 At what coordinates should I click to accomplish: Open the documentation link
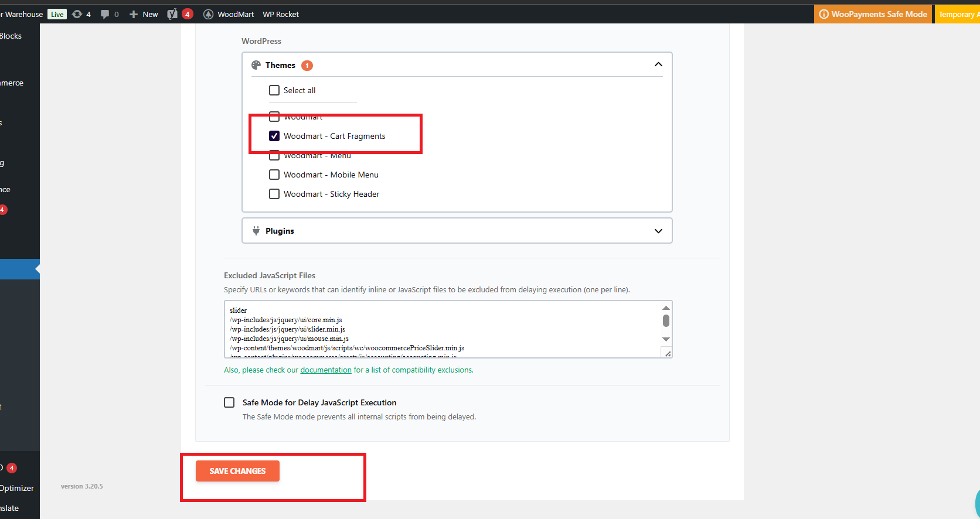(326, 370)
